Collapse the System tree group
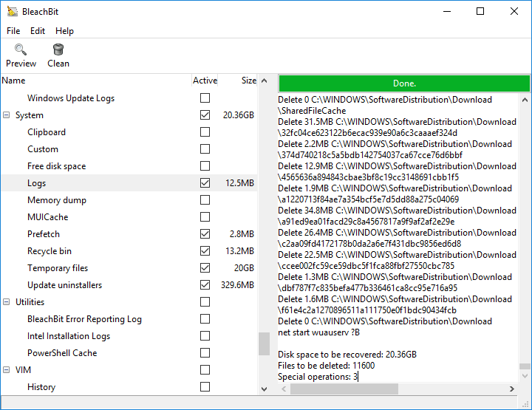Viewport: 532px width, 410px height. pyautogui.click(x=6, y=115)
